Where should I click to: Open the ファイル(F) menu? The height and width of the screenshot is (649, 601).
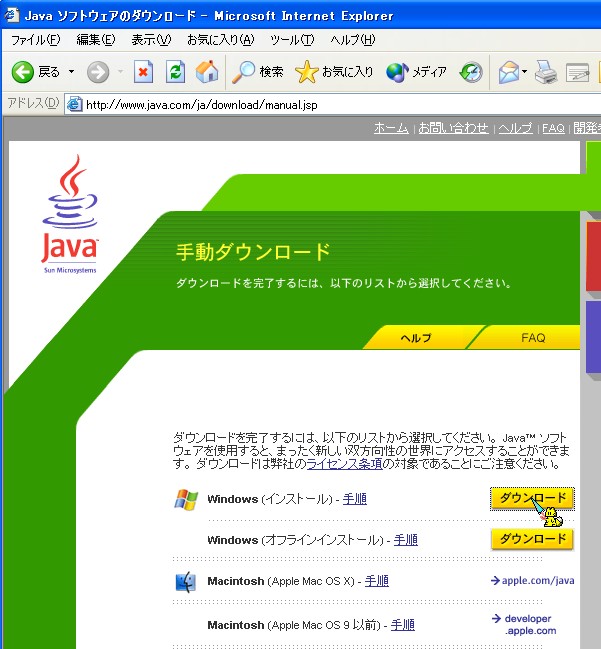coord(35,40)
